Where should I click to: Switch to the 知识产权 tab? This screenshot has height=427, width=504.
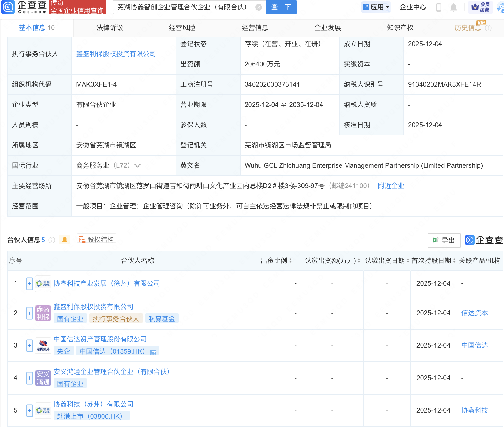coord(400,28)
